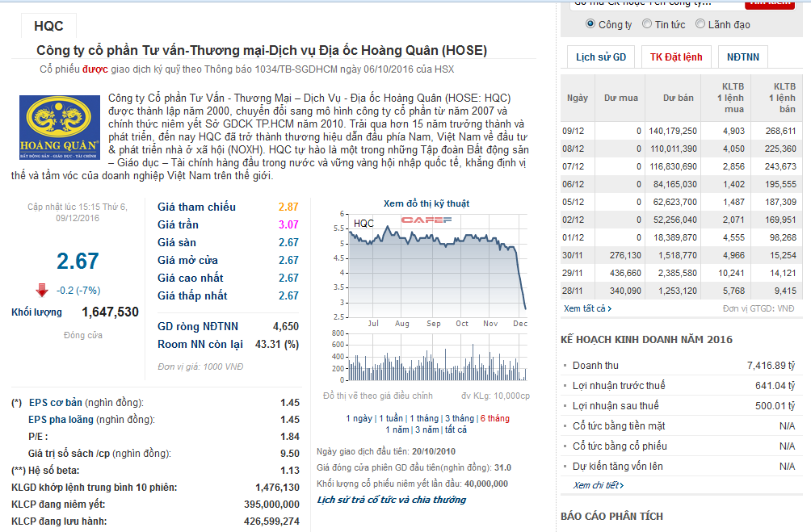811x532 pixels.
Task: Click Dư mua value 436,660
Action: coord(624,273)
